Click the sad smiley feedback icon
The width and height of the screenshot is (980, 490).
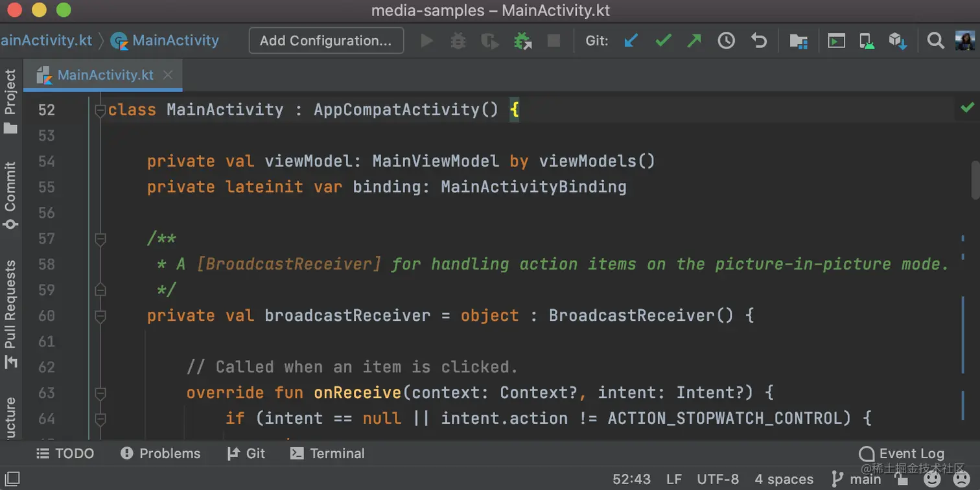point(961,480)
